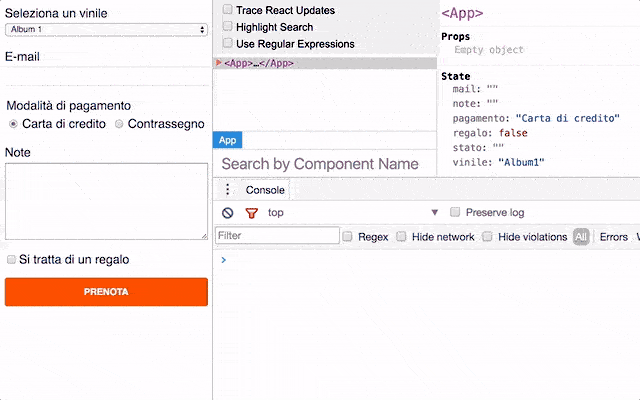The width and height of the screenshot is (640, 400).
Task: Tick the Preserve log checkbox
Action: pyautogui.click(x=456, y=213)
